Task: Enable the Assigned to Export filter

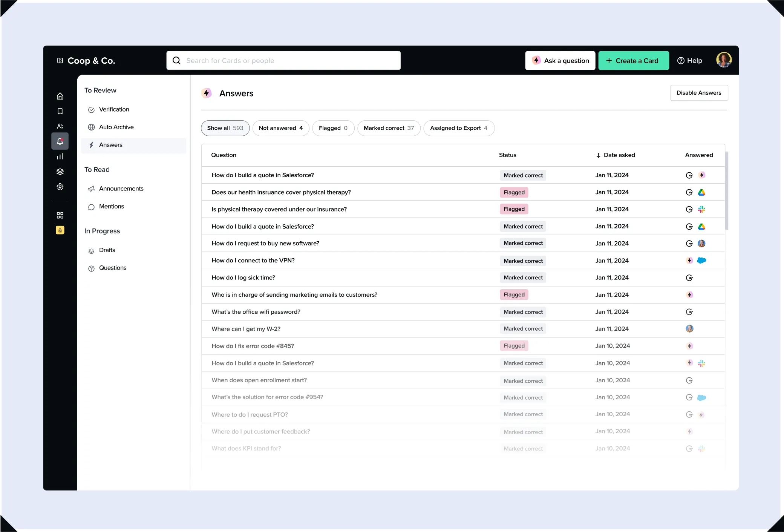Action: [459, 128]
